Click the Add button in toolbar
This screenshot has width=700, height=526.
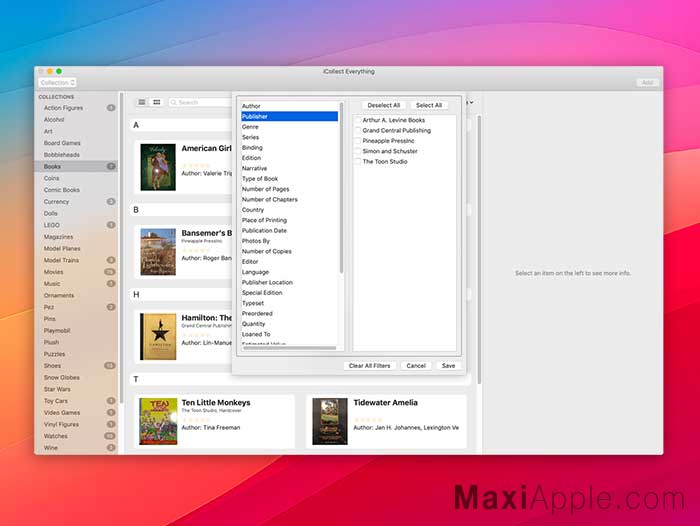point(647,83)
